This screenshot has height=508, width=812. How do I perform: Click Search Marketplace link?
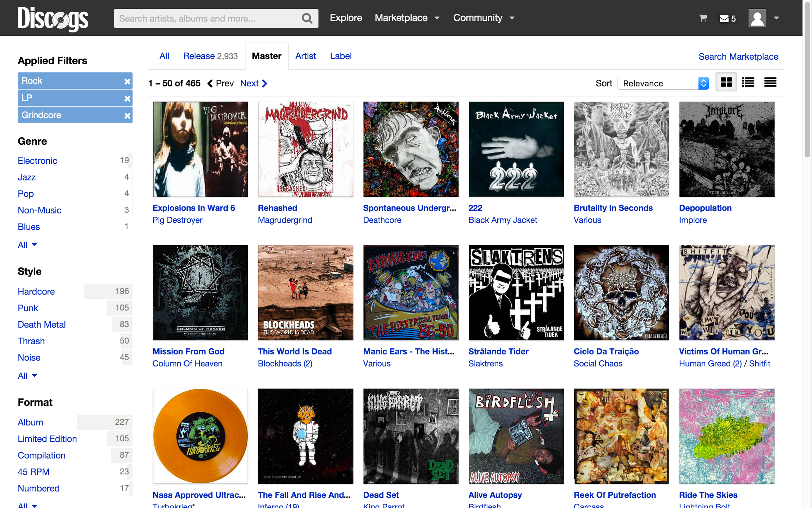[x=738, y=57]
